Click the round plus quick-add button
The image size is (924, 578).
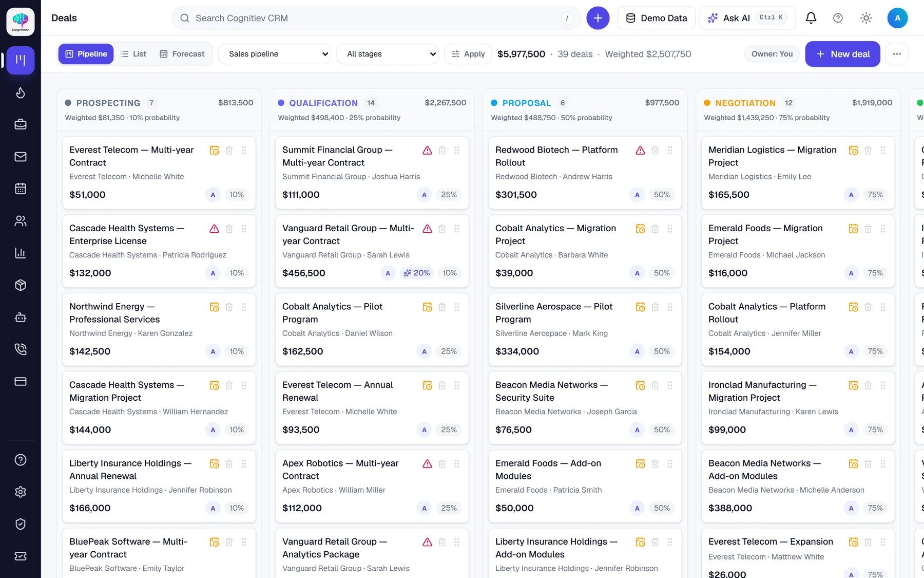[598, 18]
